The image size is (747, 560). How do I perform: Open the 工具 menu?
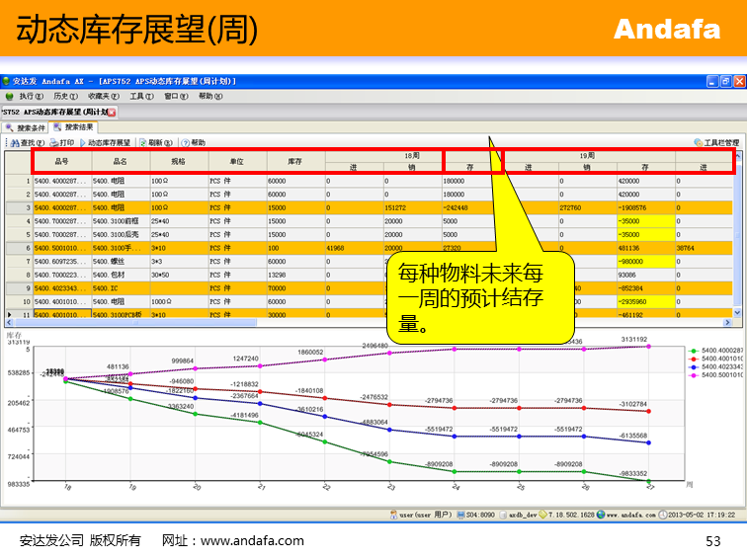click(141, 97)
